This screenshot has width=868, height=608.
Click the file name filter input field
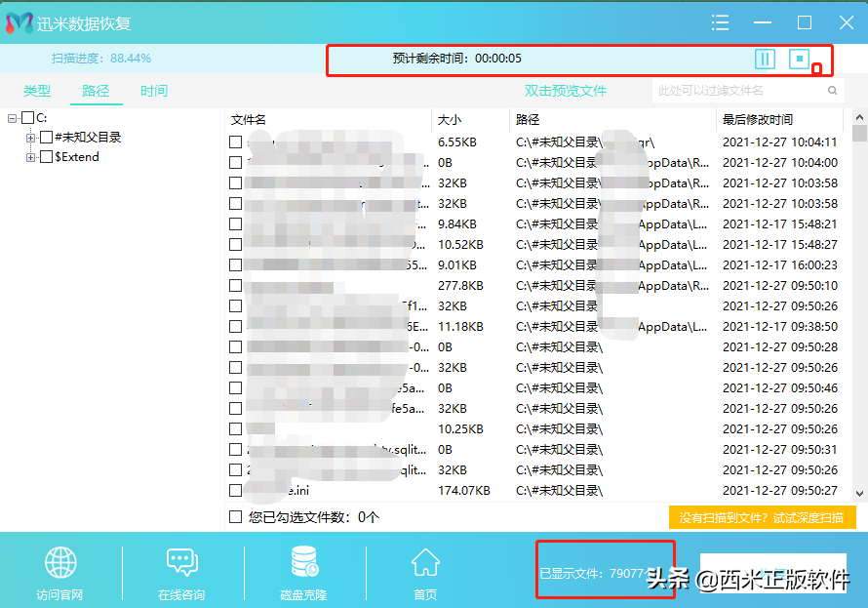click(x=740, y=90)
